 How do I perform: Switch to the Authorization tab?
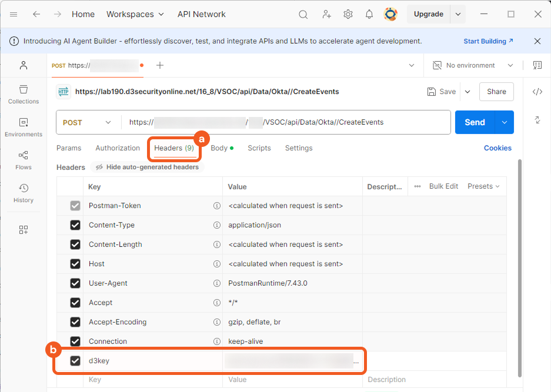pyautogui.click(x=118, y=148)
